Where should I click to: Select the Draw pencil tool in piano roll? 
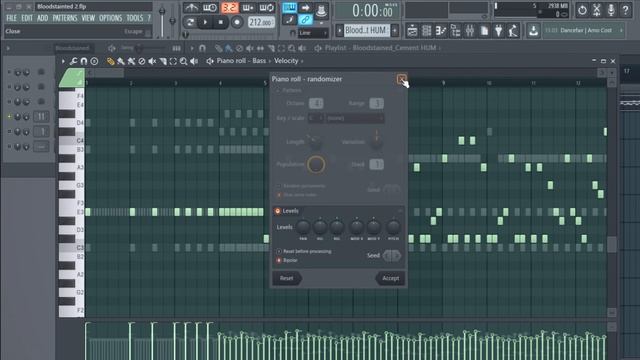coord(111,62)
